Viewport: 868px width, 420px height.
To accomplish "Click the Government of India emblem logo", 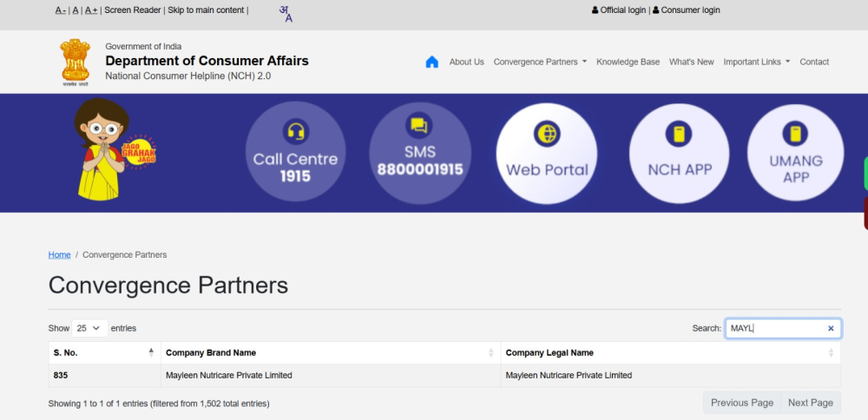I will pos(75,62).
